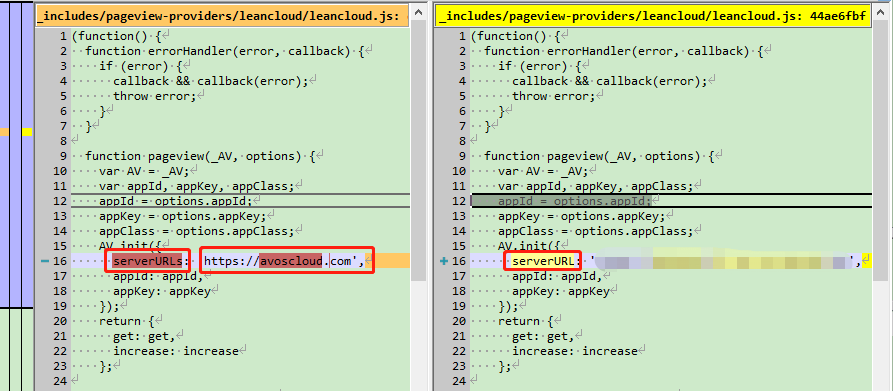Image resolution: width=893 pixels, height=391 pixels.
Task: Click 'increase: increase' line in left pane
Action: 175,351
